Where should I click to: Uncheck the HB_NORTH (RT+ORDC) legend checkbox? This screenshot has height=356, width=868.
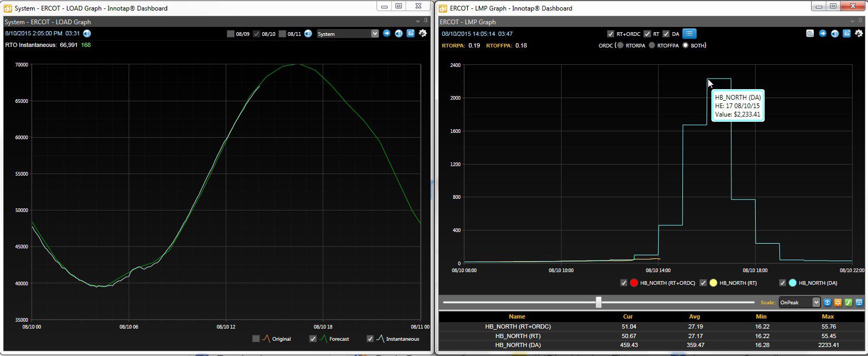coord(624,283)
